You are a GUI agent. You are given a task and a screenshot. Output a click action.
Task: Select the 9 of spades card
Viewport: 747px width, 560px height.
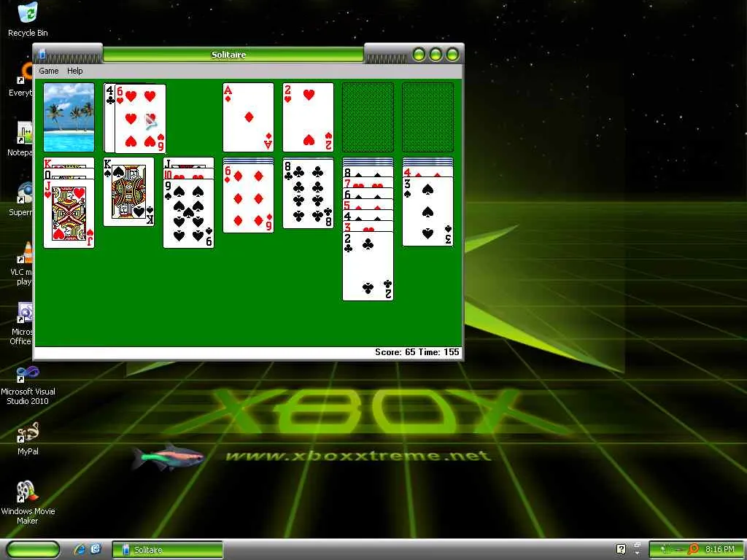click(189, 214)
